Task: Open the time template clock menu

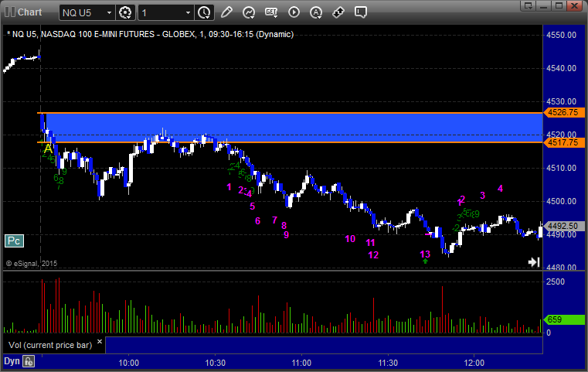Action: pos(205,12)
